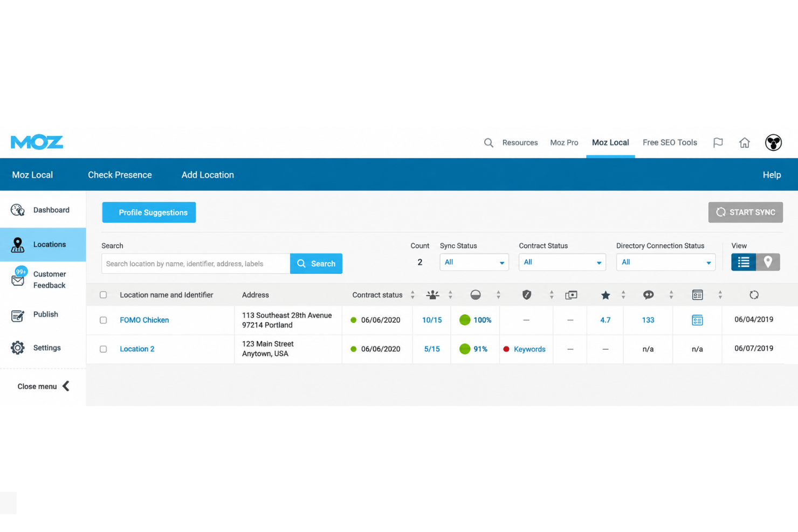Go to the home icon
The width and height of the screenshot is (798, 532).
745,143
